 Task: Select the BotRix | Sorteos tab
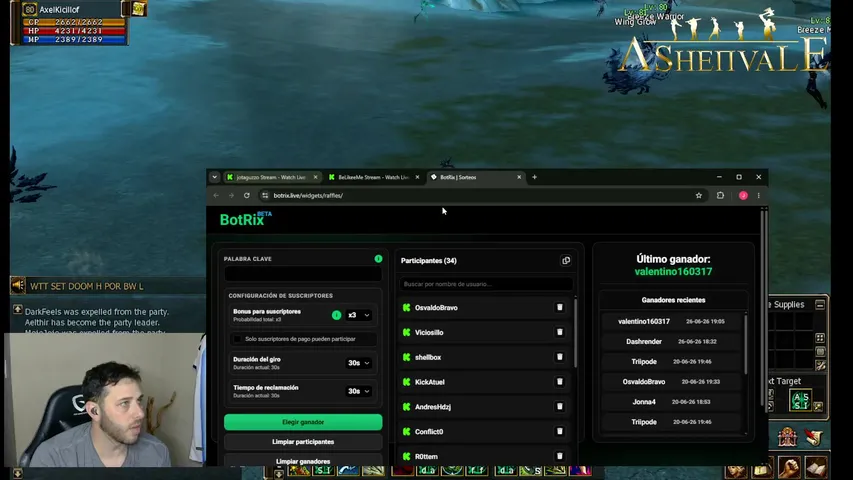point(474,177)
